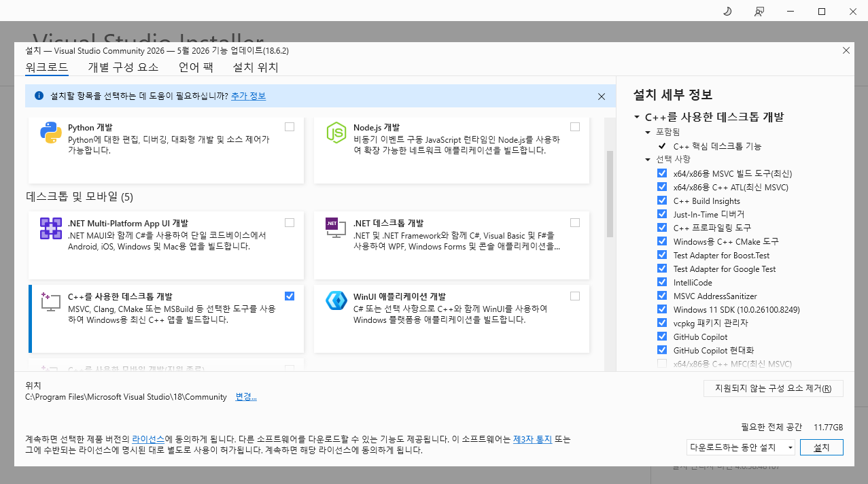Uncheck x64/x86용 MSVC 빌드 도구 option
The height and width of the screenshot is (484, 868).
(662, 173)
